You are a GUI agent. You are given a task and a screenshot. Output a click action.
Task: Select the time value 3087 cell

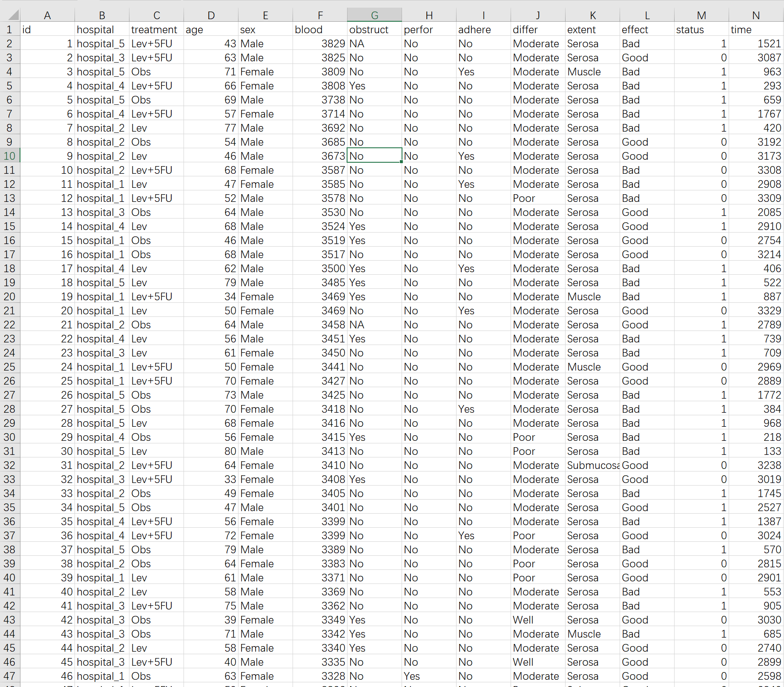click(756, 57)
